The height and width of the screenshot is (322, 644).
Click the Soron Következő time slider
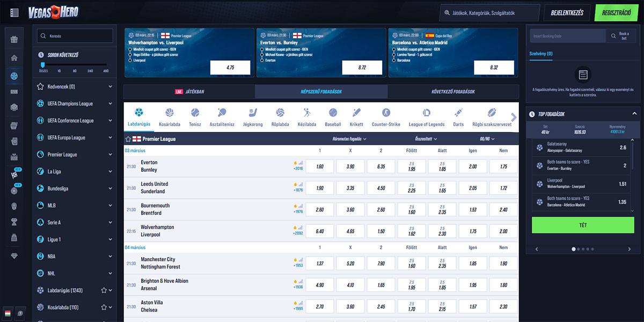[x=43, y=65]
